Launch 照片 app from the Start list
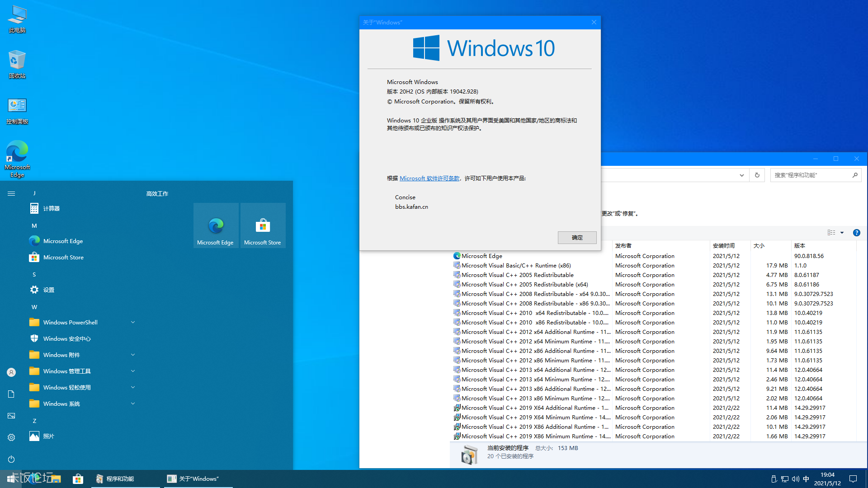The height and width of the screenshot is (488, 868). tap(81, 436)
